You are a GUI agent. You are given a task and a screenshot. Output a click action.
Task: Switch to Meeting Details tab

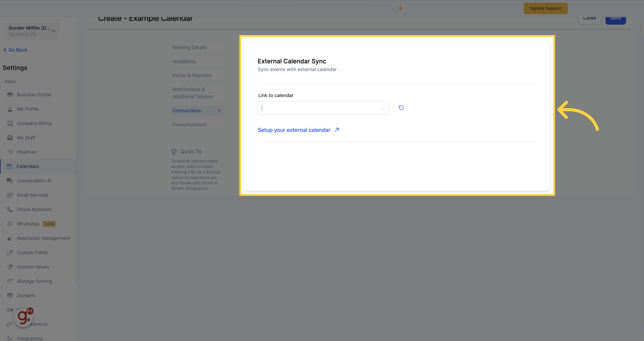tap(189, 47)
